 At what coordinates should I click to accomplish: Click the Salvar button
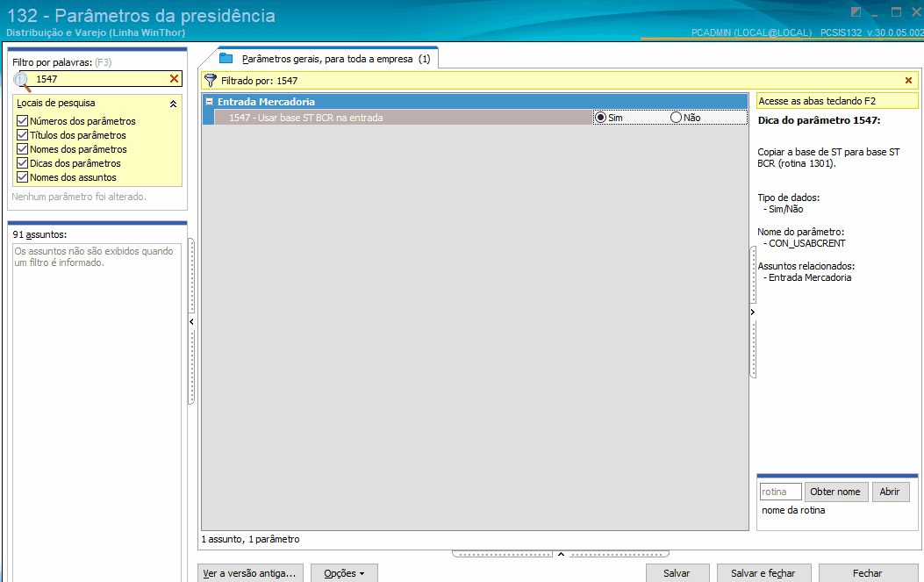(677, 573)
